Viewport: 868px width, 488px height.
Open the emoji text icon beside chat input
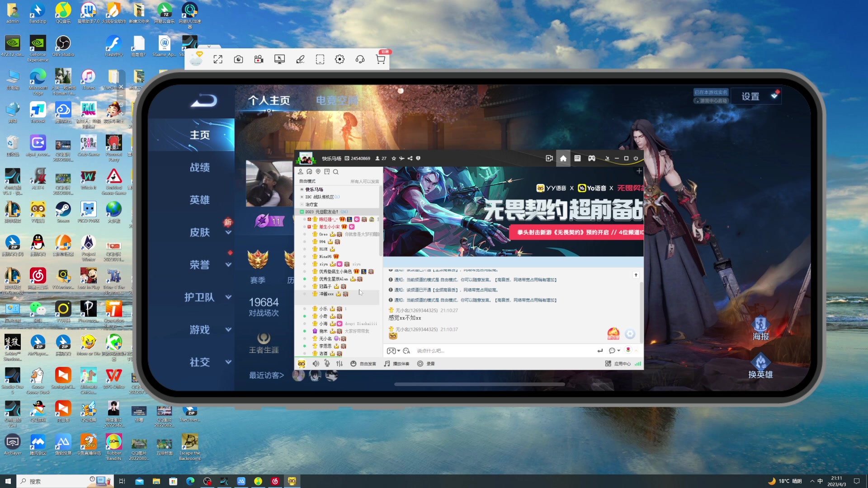pos(406,351)
